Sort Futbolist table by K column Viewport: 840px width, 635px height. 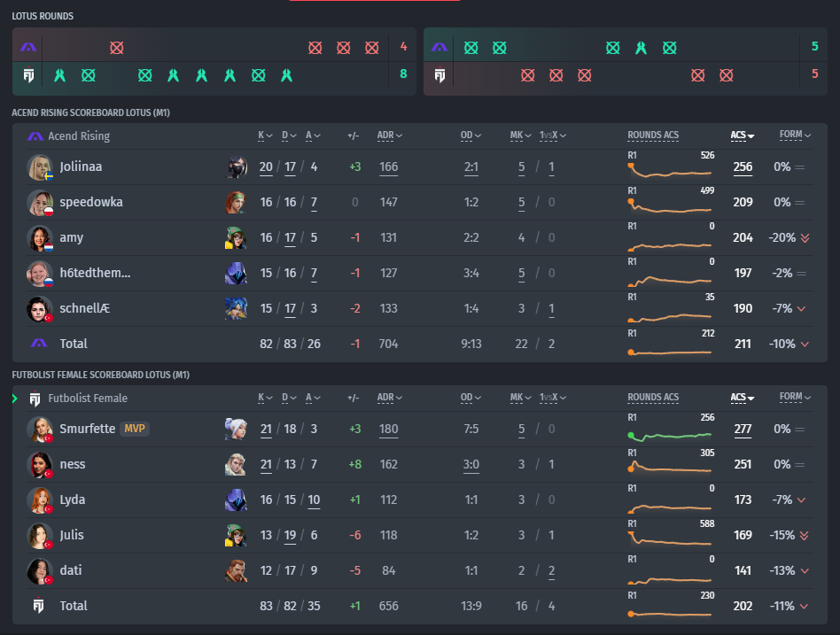[265, 398]
